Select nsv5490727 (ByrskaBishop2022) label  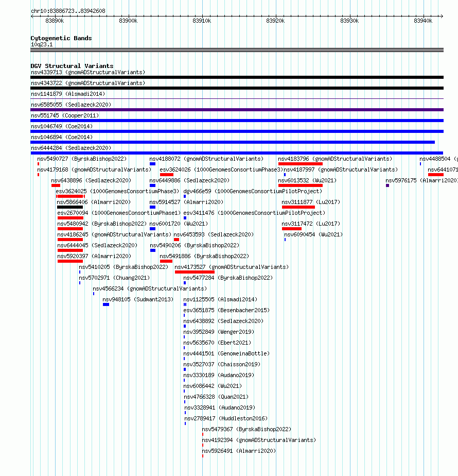point(82,159)
